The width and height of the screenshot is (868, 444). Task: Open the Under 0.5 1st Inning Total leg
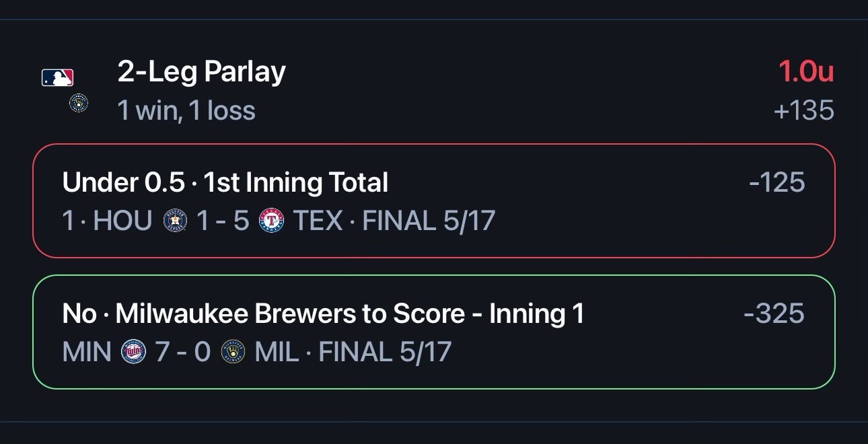(434, 200)
